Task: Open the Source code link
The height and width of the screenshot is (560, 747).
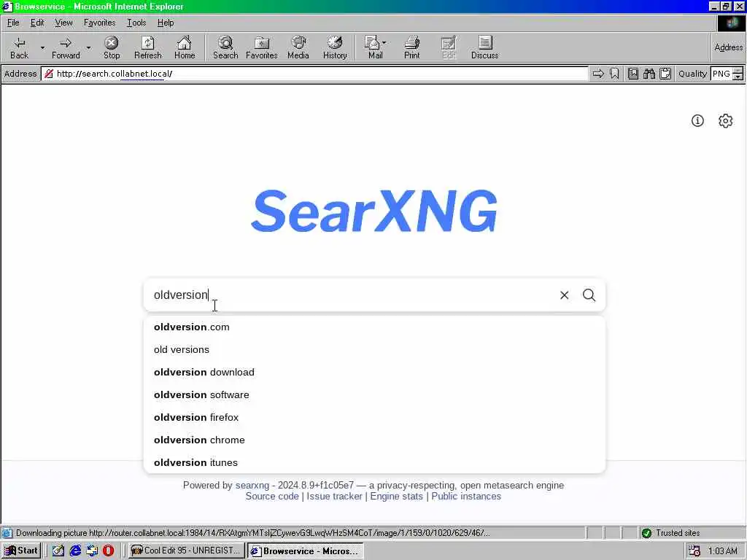Action: (272, 496)
